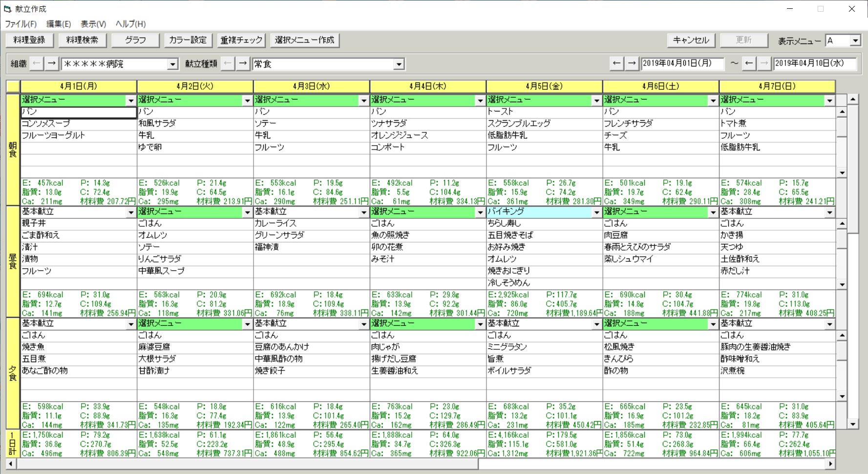Screen dimensions: 868x474
Task: Expand April 4 lunch 選択メニュー dropdown
Action: click(480, 212)
